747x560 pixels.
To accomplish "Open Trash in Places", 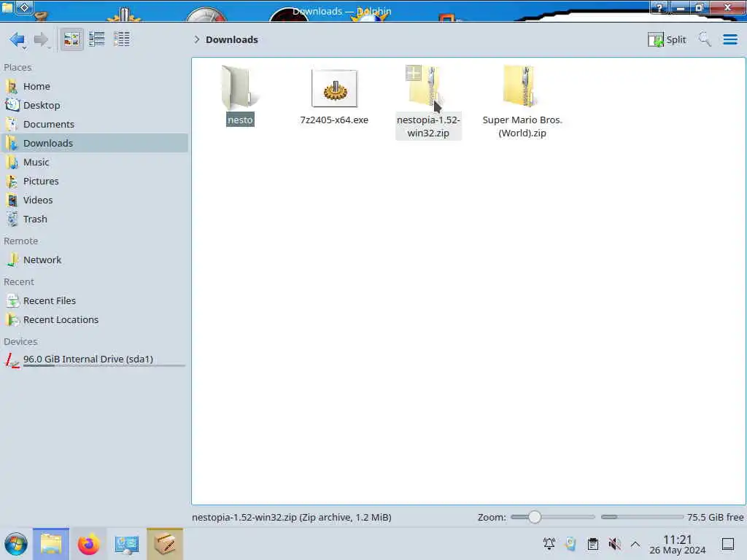I will [x=94, y=219].
